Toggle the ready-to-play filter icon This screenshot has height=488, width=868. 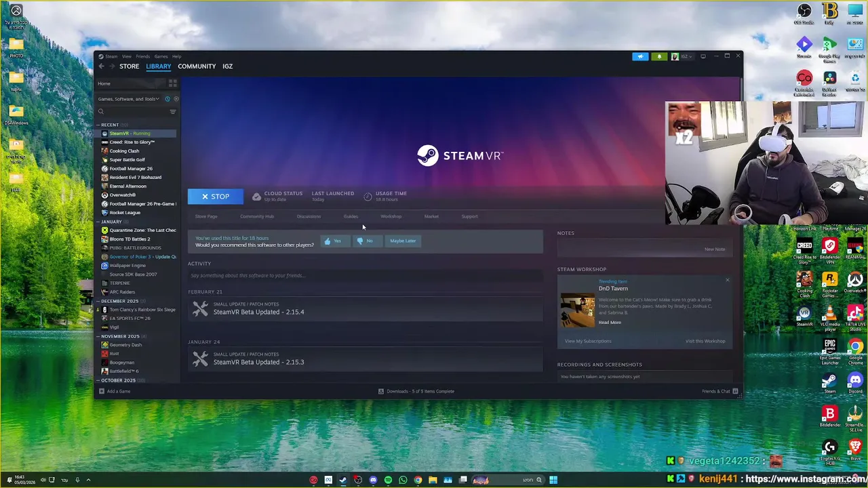pos(176,99)
